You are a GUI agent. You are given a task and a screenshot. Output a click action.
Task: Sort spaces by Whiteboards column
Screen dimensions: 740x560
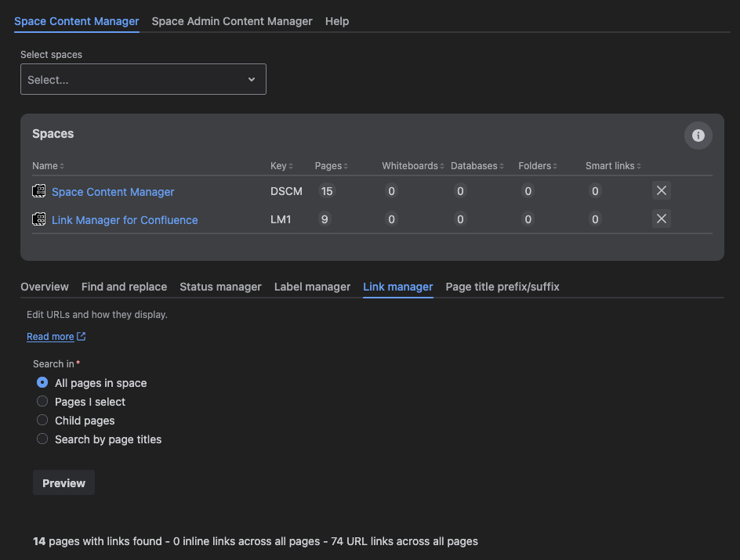click(x=413, y=166)
